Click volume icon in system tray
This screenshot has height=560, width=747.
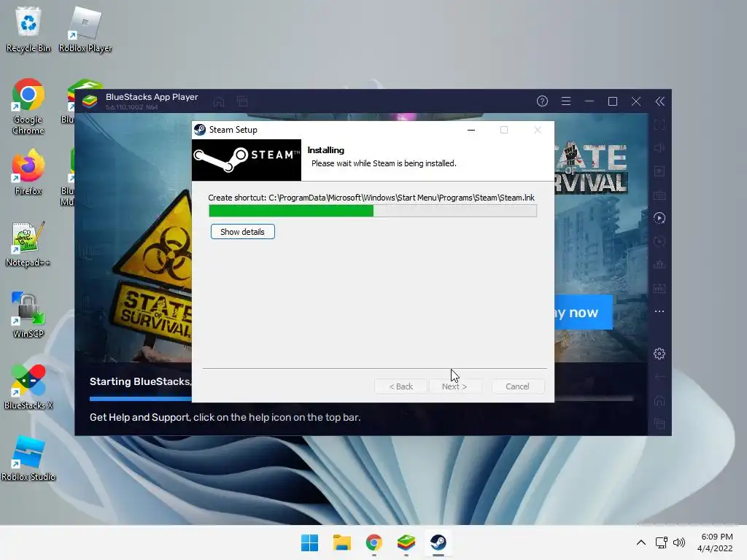tap(679, 542)
